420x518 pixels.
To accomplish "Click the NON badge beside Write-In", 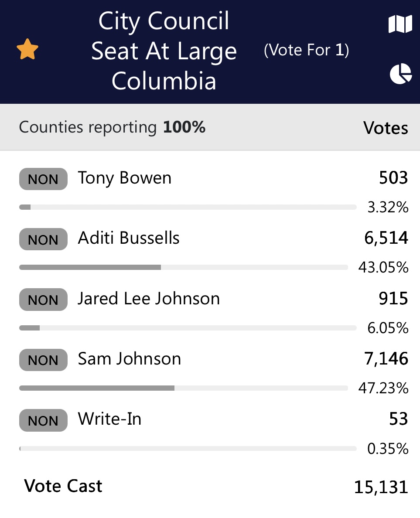I will 43,420.
